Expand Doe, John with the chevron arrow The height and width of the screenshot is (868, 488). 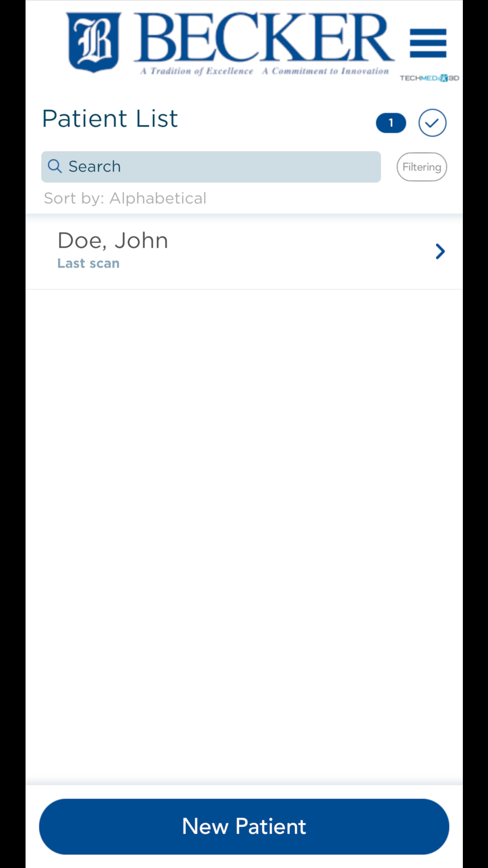pyautogui.click(x=440, y=251)
